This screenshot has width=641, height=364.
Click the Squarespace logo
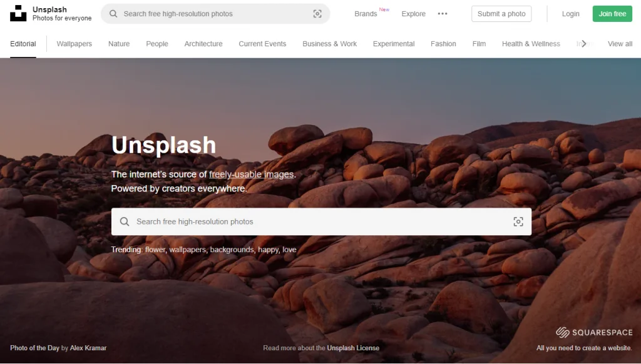(x=594, y=333)
